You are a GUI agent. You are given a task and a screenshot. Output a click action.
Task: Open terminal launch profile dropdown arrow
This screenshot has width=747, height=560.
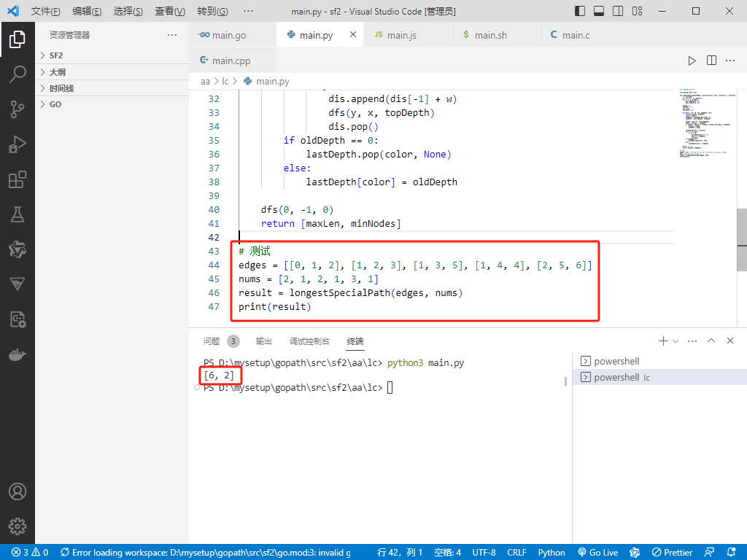[676, 341]
